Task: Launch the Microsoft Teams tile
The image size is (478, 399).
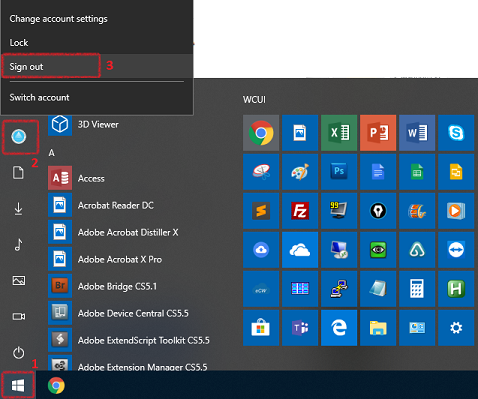Action: tap(300, 328)
